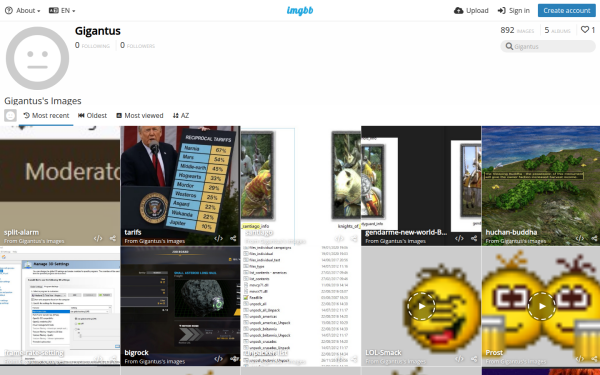Open the 5 albums link
The width and height of the screenshot is (600, 375).
click(x=557, y=30)
